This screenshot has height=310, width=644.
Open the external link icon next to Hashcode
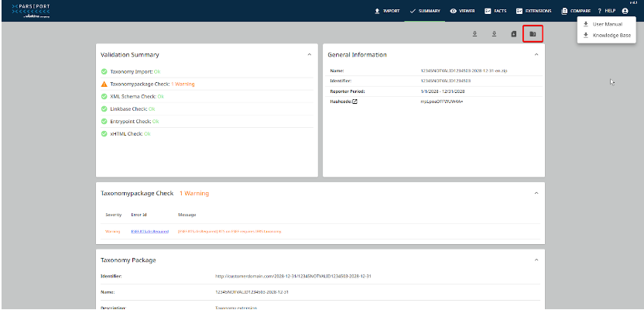pyautogui.click(x=355, y=102)
